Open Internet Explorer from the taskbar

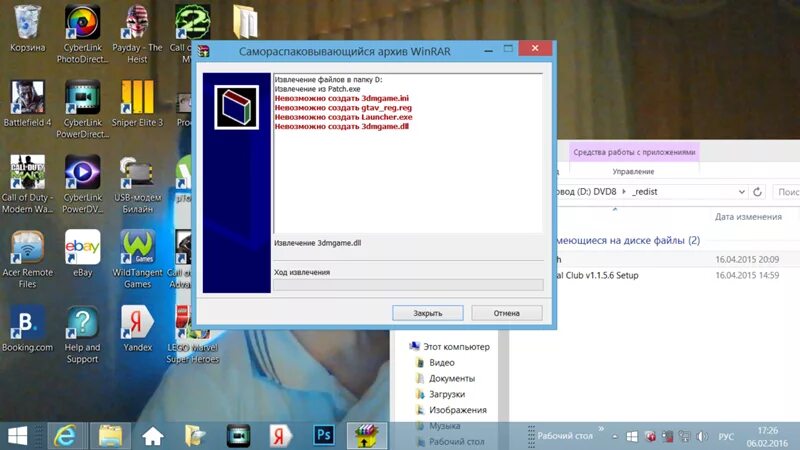click(x=65, y=436)
